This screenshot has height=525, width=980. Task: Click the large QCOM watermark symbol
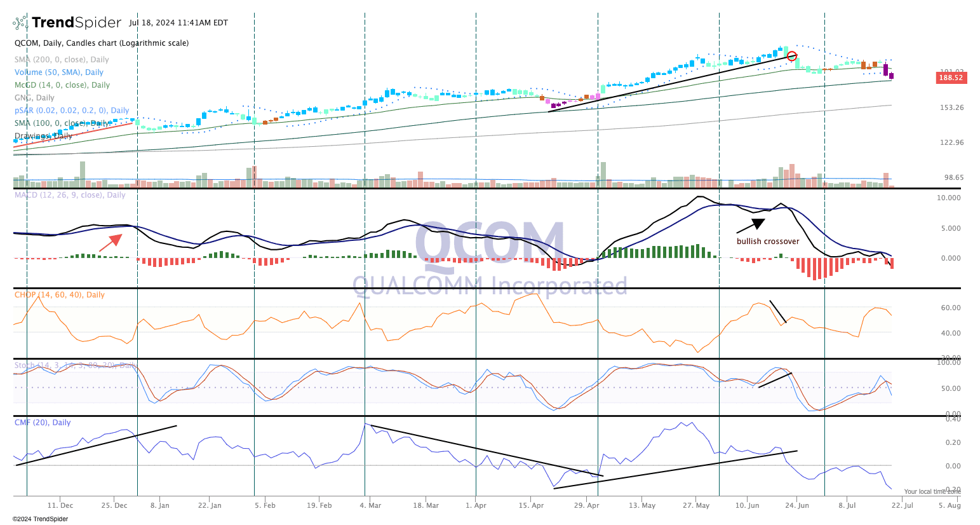coord(489,243)
